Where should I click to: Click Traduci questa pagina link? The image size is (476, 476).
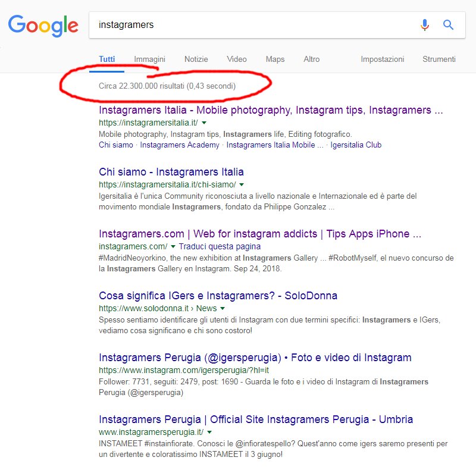(x=220, y=246)
